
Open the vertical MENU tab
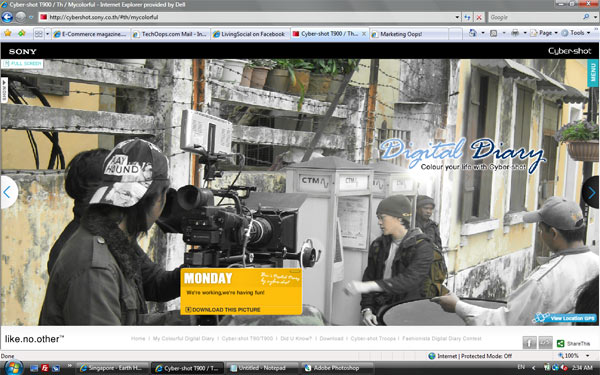coord(593,73)
